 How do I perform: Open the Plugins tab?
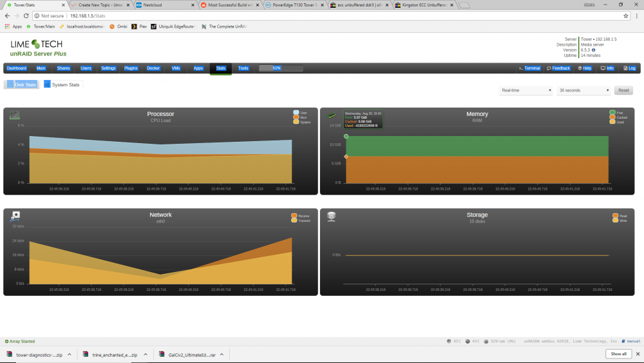click(x=131, y=68)
